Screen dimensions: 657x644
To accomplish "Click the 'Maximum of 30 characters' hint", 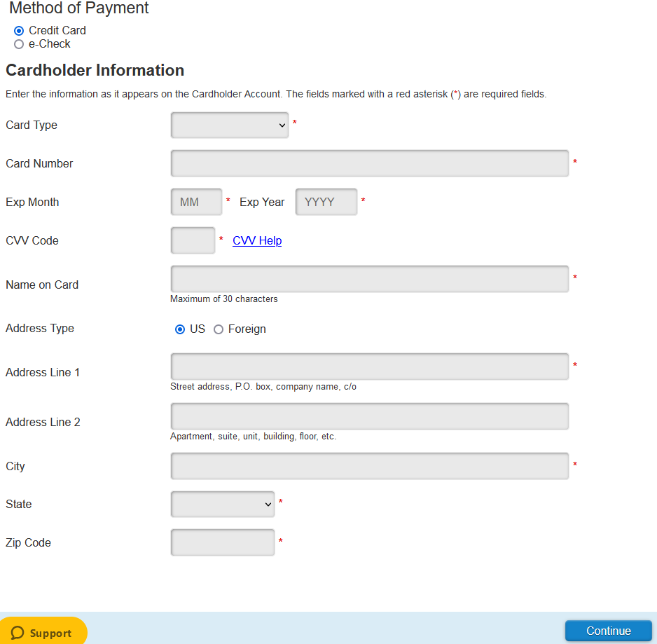I will pos(223,299).
